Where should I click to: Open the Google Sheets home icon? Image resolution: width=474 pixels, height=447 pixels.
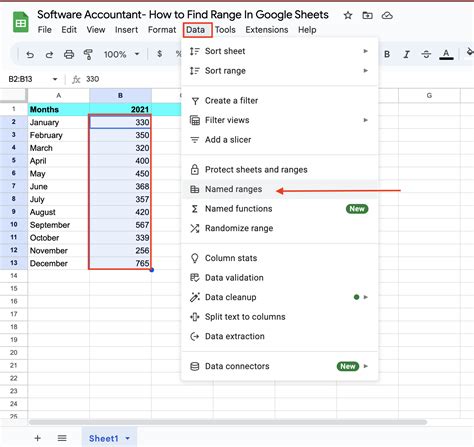[21, 22]
